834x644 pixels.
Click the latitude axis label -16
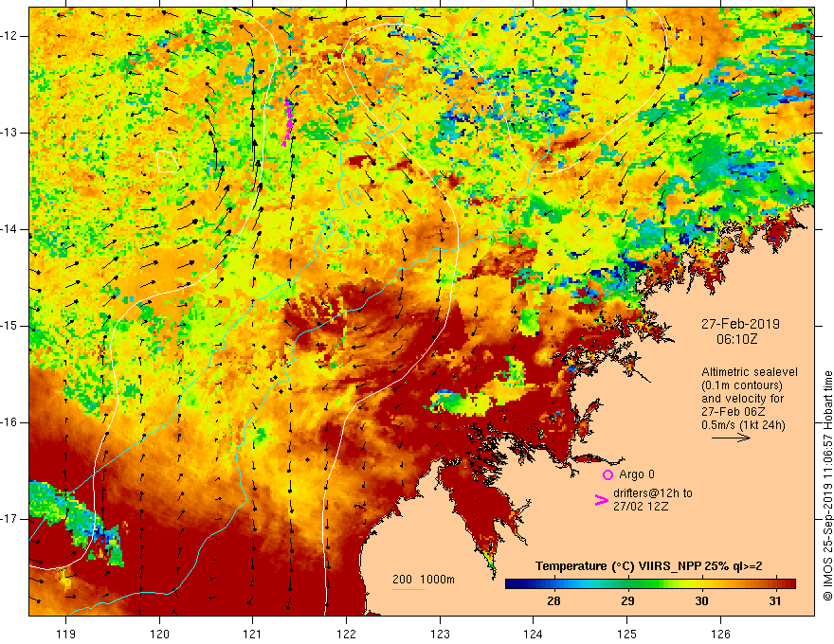click(x=10, y=422)
